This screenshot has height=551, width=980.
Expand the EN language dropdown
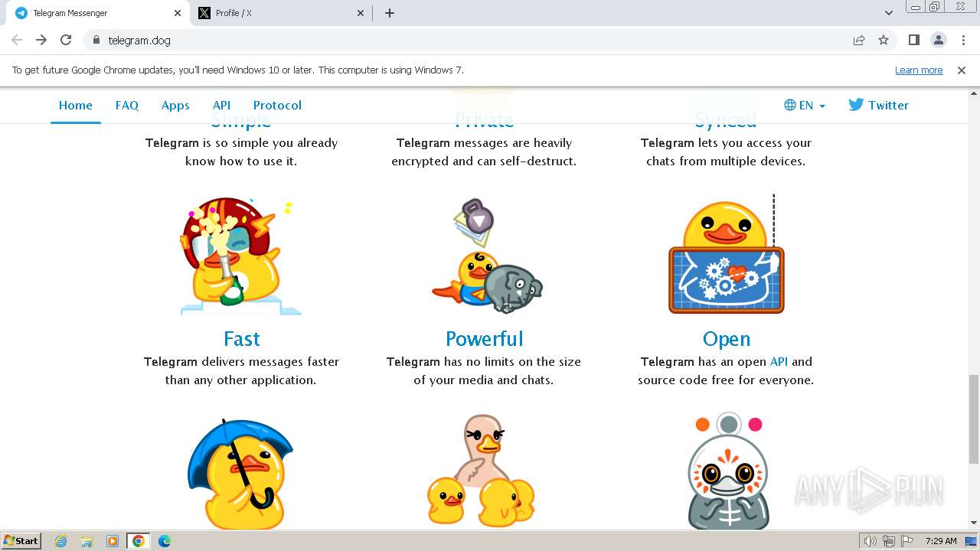click(x=805, y=106)
